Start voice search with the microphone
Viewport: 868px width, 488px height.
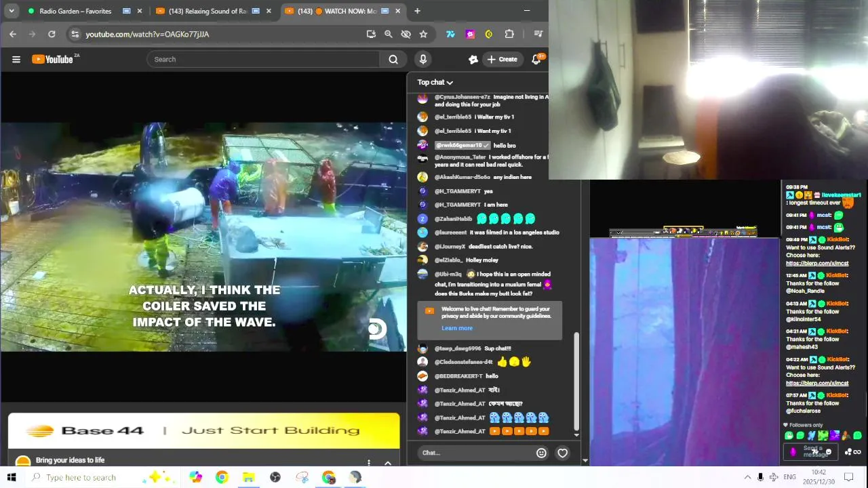423,60
